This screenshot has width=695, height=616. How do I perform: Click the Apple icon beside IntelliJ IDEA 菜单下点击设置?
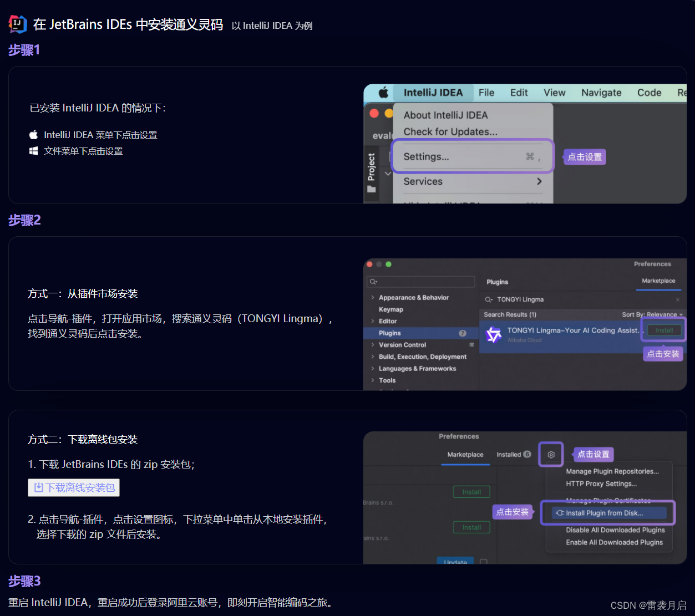pos(34,135)
